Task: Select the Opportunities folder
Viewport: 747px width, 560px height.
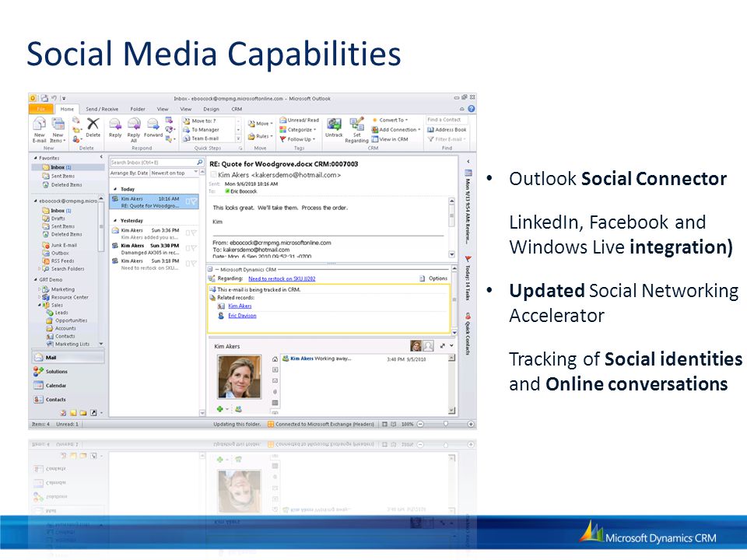Action: 67,320
